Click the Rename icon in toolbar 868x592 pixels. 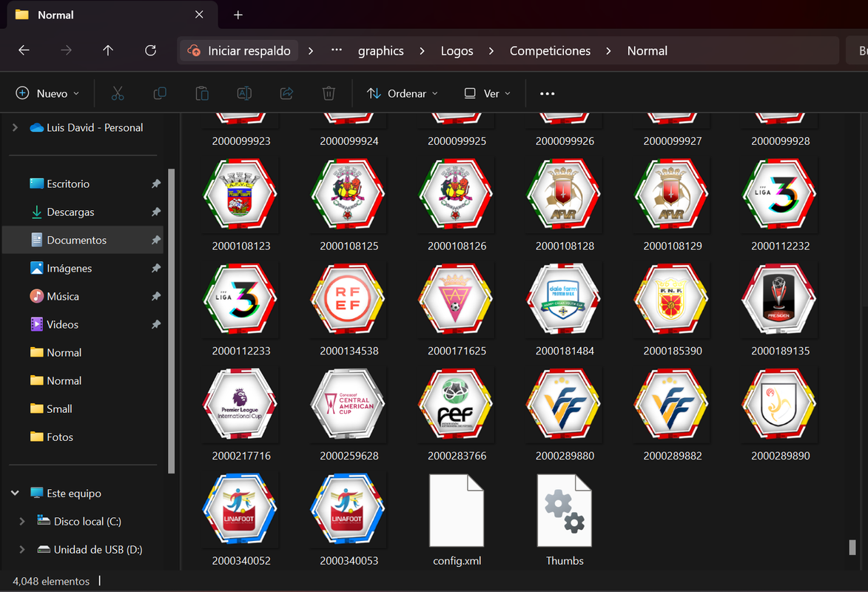point(244,93)
